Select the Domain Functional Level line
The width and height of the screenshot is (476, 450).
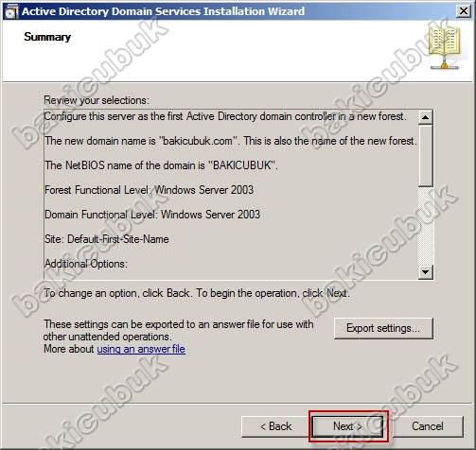click(152, 215)
